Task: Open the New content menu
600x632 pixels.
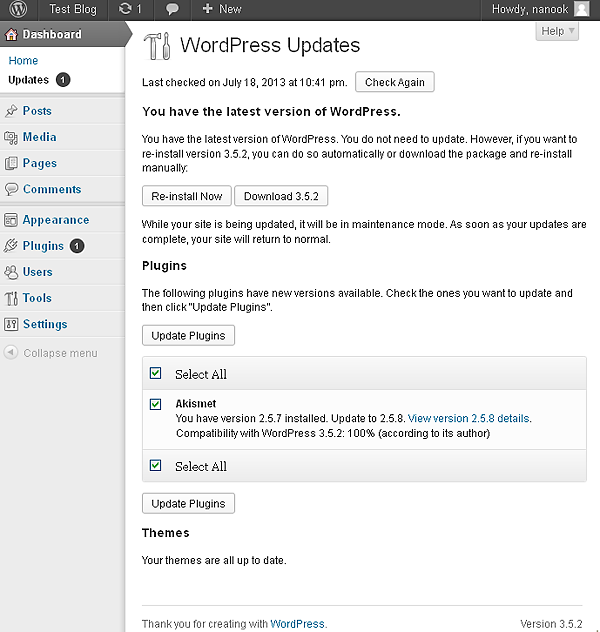Action: pyautogui.click(x=222, y=9)
